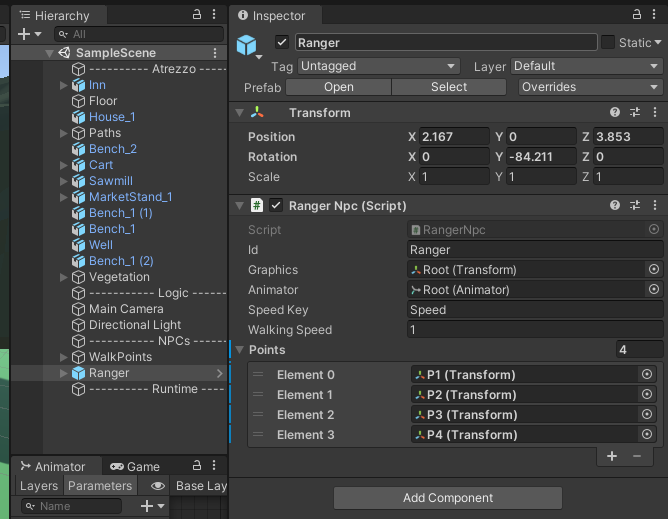Open Ranger Npc script context menu
The width and height of the screenshot is (668, 519).
[x=655, y=205]
